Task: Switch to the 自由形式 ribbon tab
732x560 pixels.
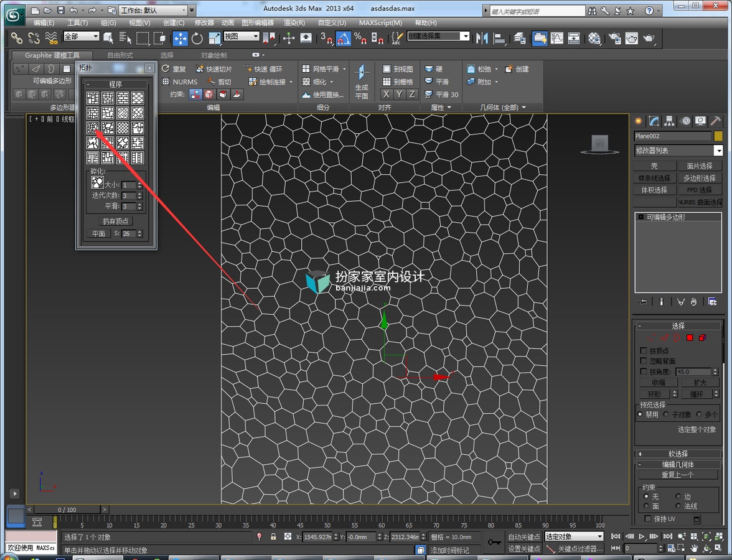Action: [x=120, y=55]
